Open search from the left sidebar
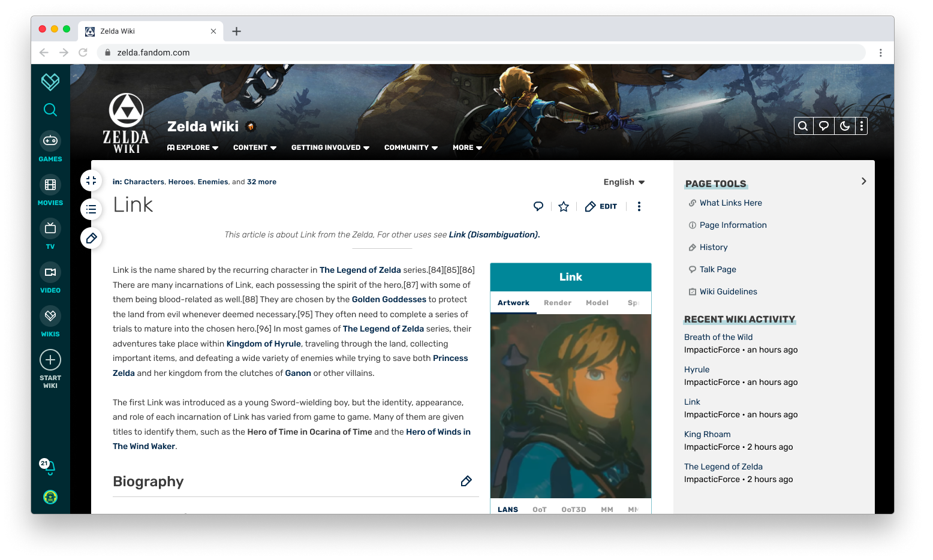 tap(50, 110)
